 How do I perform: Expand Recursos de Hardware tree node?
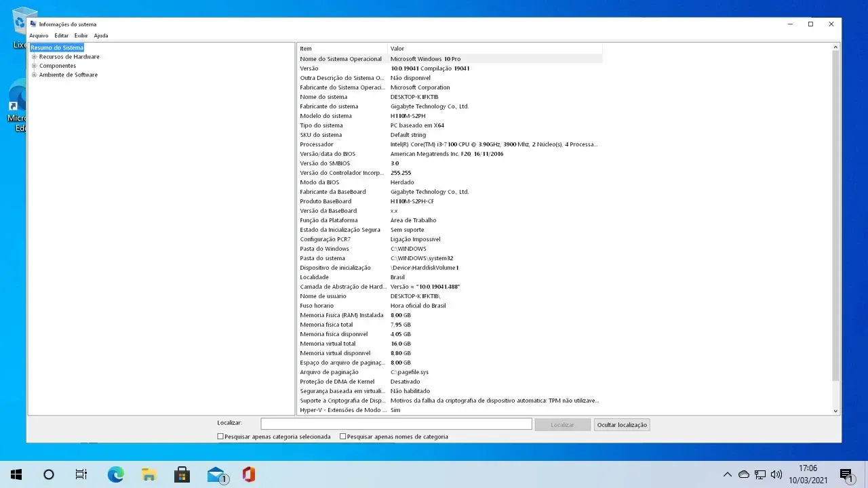coord(34,57)
